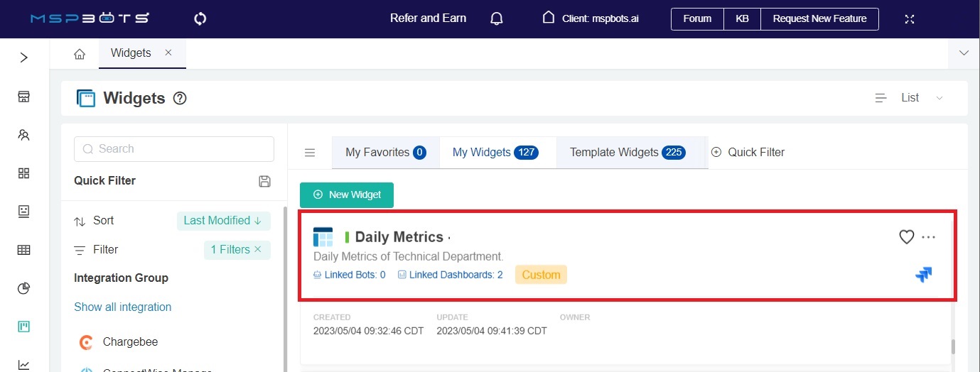The image size is (980, 372).
Task: Open the home icon tab
Action: coord(80,53)
